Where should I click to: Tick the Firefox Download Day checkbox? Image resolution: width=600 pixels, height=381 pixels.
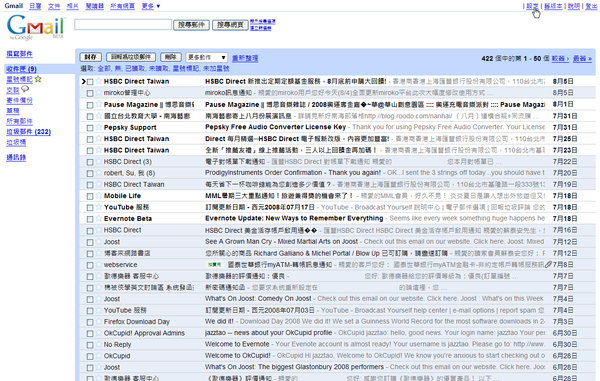coord(90,322)
